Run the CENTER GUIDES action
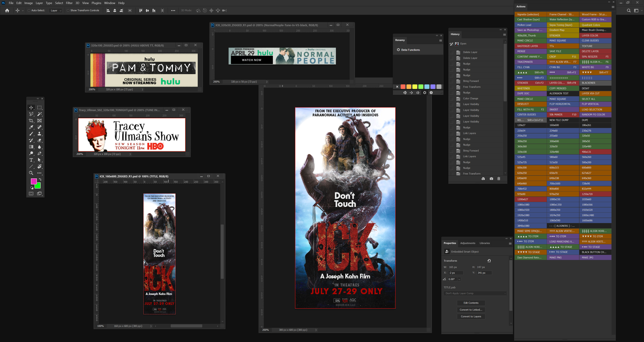Screen dimensions: 644x342 pos(530,115)
